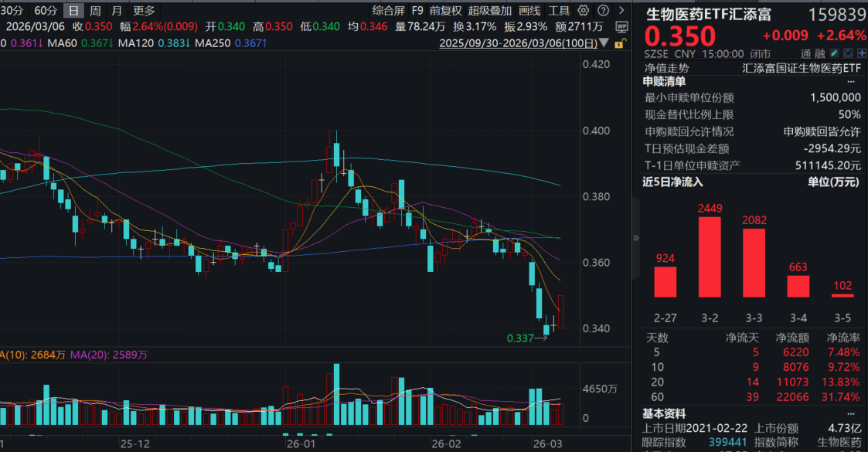Set price alert with bell icon
Screen dimensions: 868x452
pos(848,53)
